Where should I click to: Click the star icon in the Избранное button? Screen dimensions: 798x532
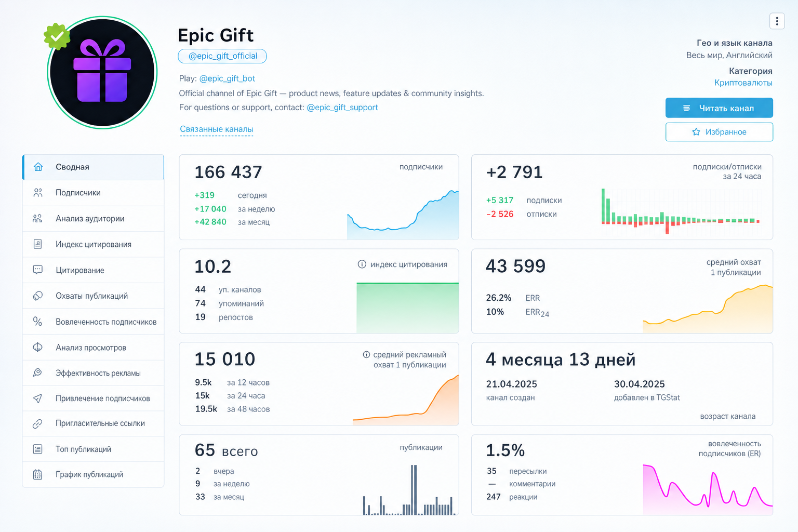point(696,132)
